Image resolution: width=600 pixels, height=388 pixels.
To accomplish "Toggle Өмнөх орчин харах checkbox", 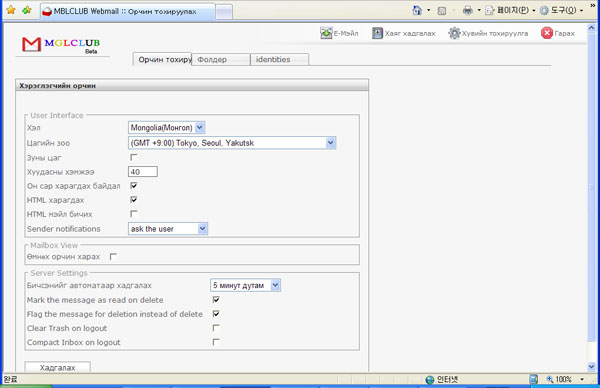I will pyautogui.click(x=113, y=256).
